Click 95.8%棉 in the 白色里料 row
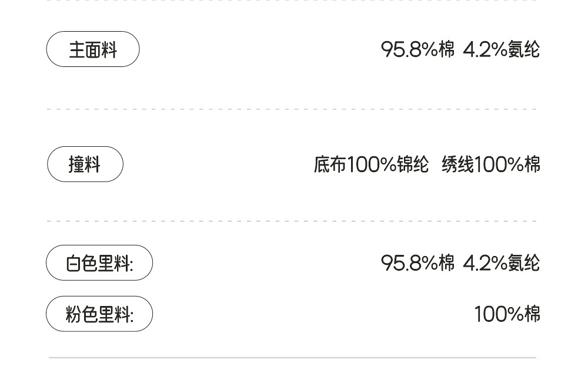 point(417,263)
